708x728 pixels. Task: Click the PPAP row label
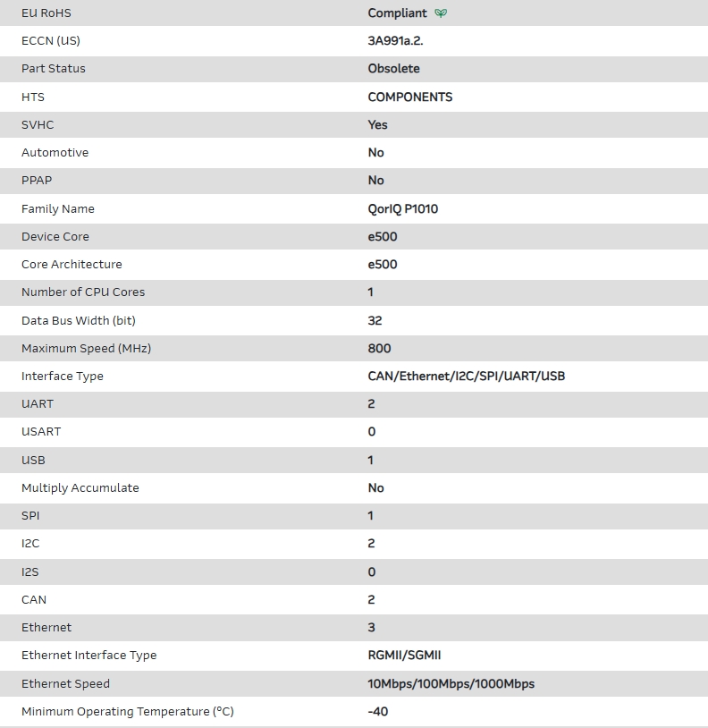pos(37,181)
